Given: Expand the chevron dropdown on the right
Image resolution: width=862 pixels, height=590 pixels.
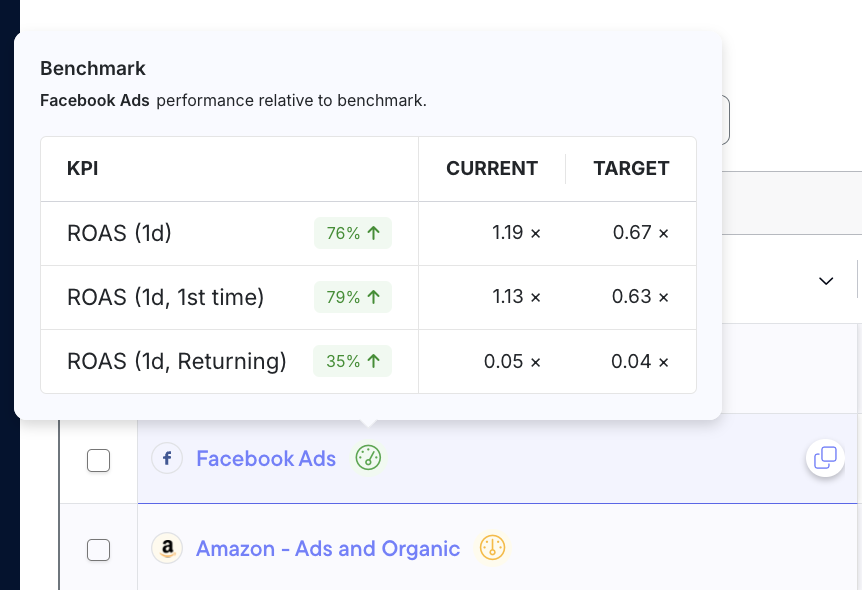Looking at the screenshot, I should pyautogui.click(x=826, y=281).
